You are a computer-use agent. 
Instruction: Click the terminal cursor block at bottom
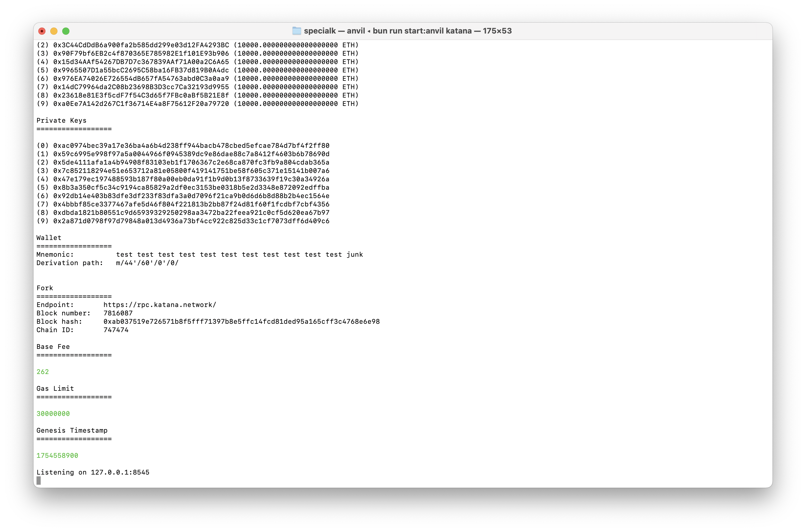click(39, 481)
